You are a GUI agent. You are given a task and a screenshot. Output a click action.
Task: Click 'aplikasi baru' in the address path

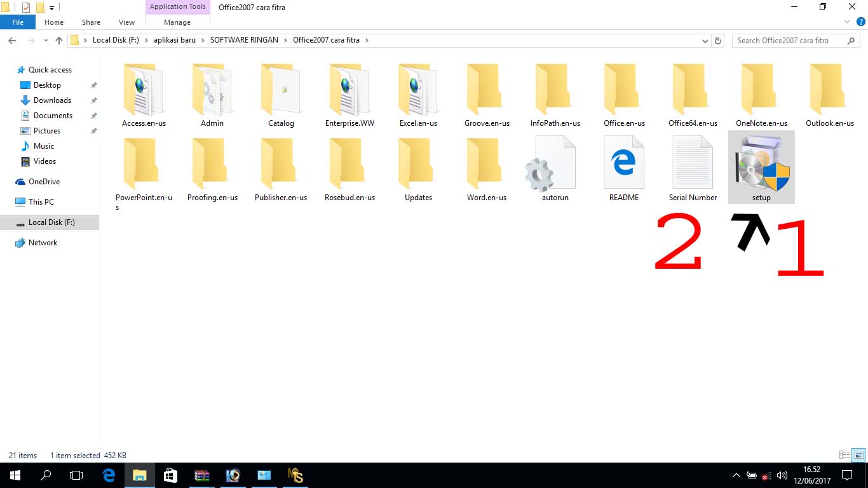point(175,40)
